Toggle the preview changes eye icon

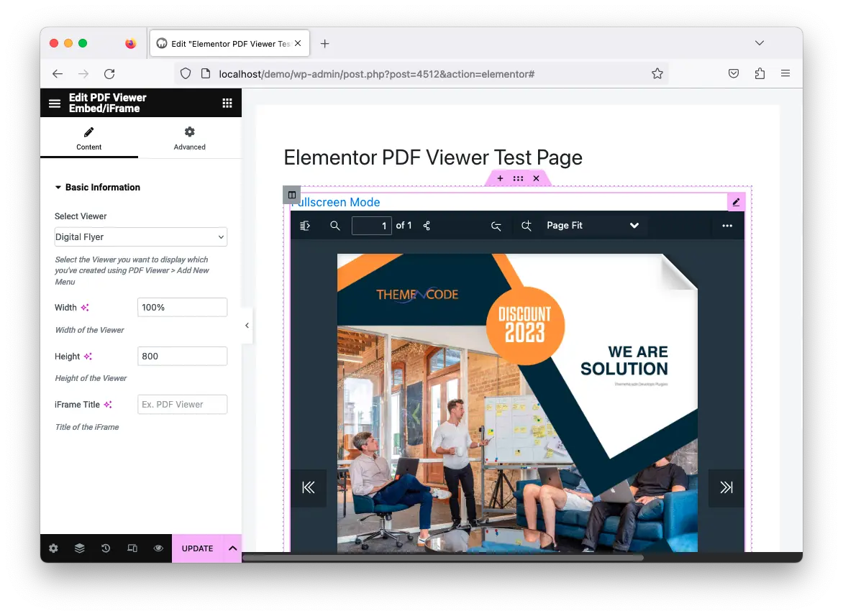pyautogui.click(x=158, y=548)
